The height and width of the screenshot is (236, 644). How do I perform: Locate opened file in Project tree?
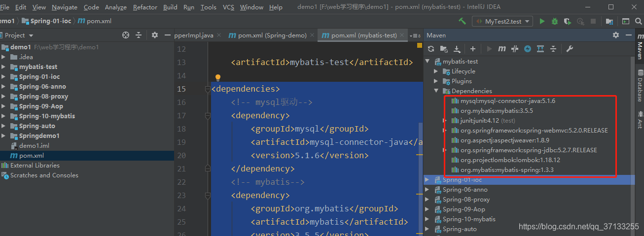126,35
